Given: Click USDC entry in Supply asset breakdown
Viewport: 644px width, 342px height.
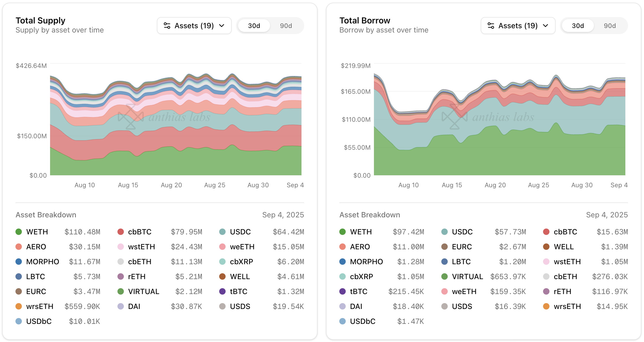Looking at the screenshot, I should (x=240, y=232).
